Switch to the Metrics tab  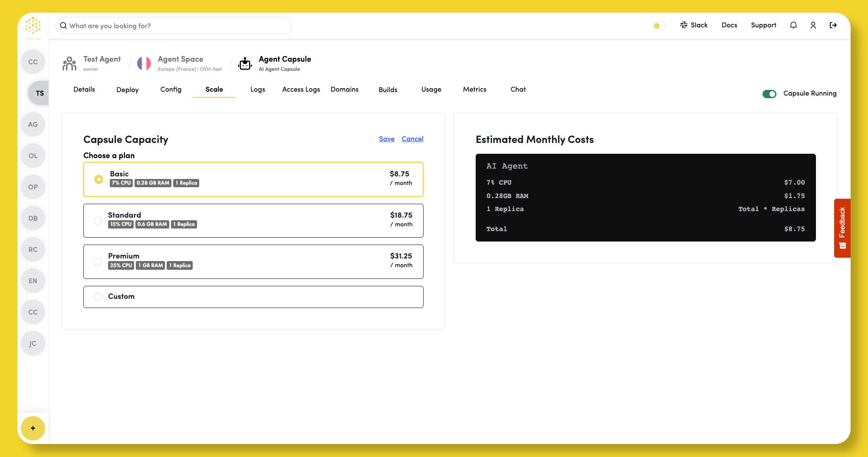pyautogui.click(x=474, y=89)
